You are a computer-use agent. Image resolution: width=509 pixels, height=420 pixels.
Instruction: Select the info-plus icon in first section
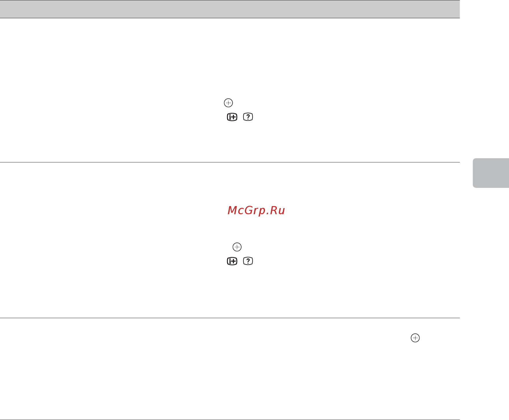232,117
